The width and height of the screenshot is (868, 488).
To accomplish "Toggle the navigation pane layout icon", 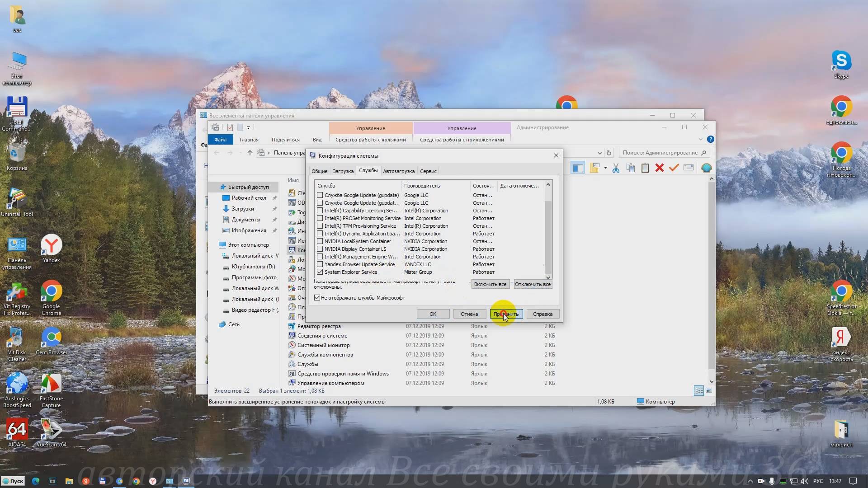I will [578, 168].
